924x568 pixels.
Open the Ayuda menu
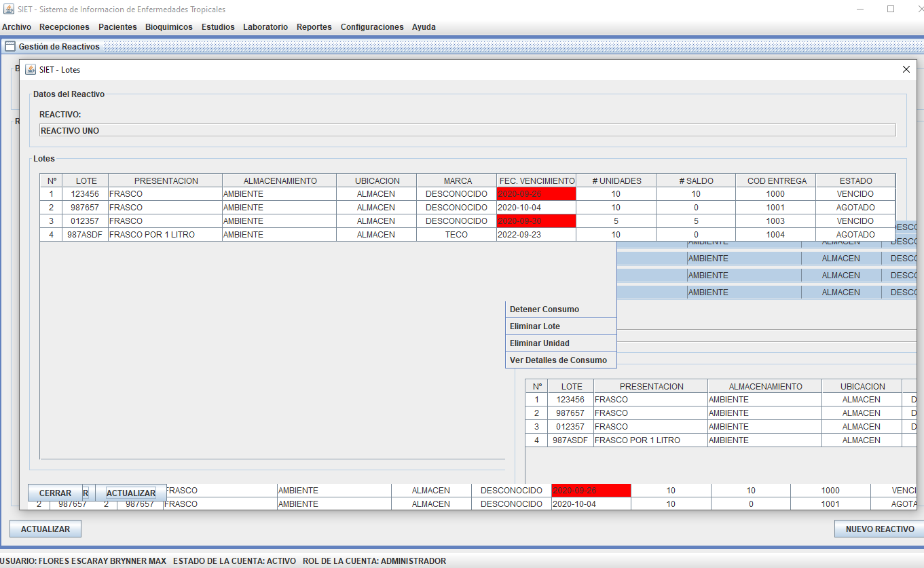(424, 27)
